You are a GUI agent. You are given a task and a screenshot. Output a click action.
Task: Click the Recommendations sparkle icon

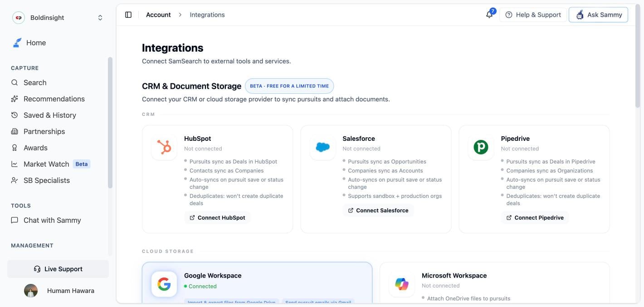pos(15,99)
